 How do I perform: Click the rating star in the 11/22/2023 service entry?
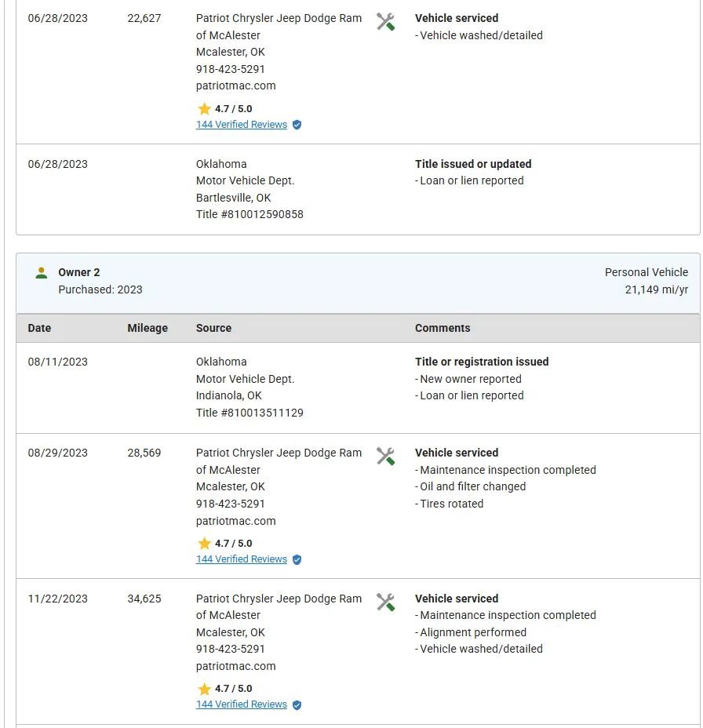click(x=204, y=689)
